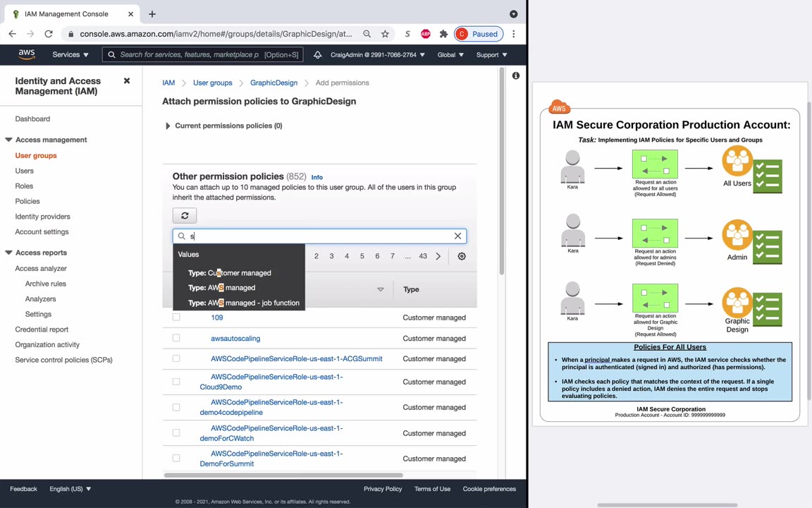Open Policies in IAM sidebar
This screenshot has height=508, width=812.
point(27,201)
